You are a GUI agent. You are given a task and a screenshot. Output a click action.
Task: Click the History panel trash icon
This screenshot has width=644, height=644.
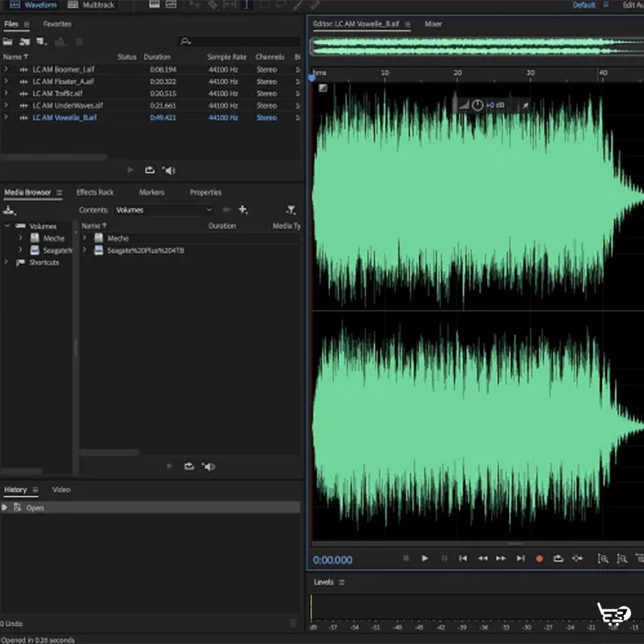293,623
